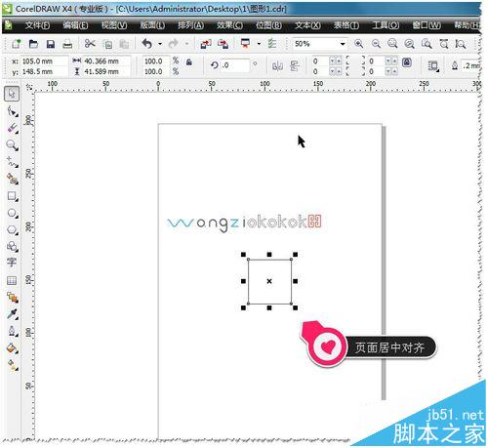This screenshot has height=448, width=488.
Task: Click the Import icon
Action: click(206, 44)
